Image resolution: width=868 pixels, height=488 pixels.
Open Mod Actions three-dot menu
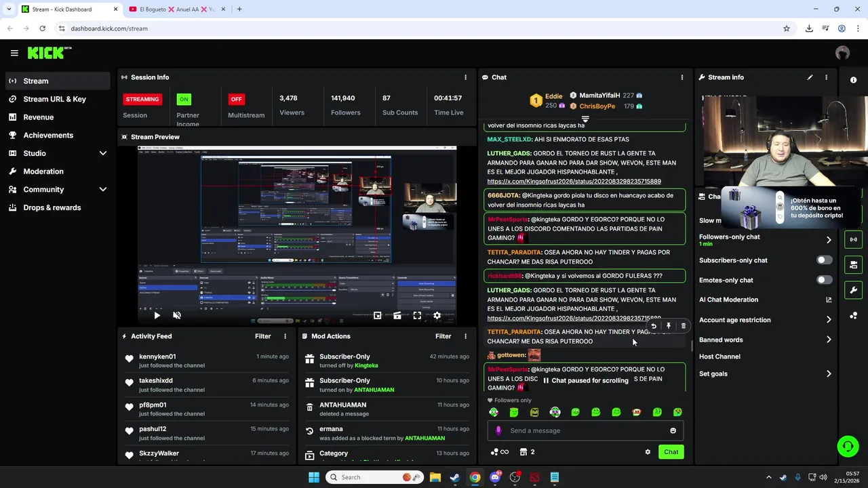click(465, 336)
